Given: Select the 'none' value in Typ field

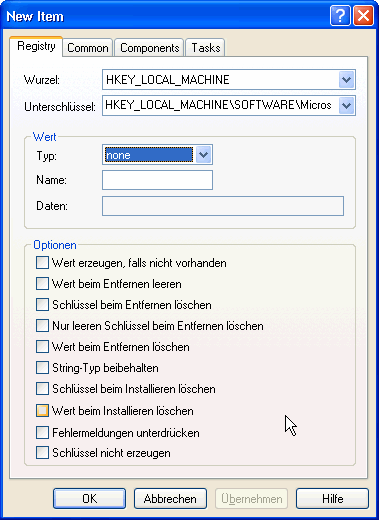Looking at the screenshot, I should tap(149, 155).
